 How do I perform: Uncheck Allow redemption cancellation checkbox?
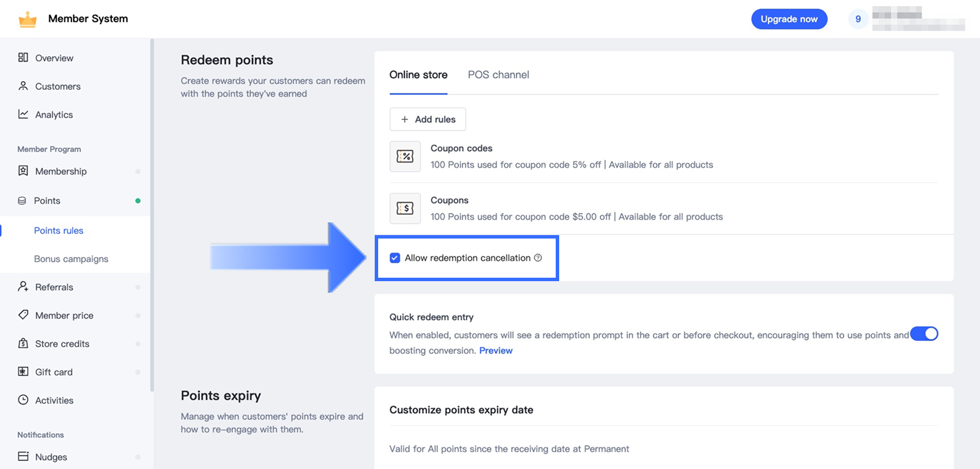coord(395,258)
